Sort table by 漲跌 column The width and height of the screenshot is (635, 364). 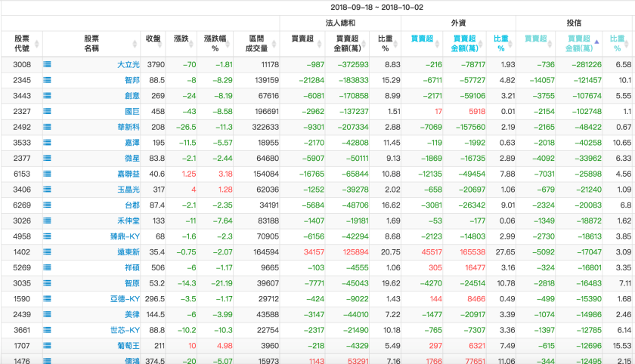click(181, 44)
